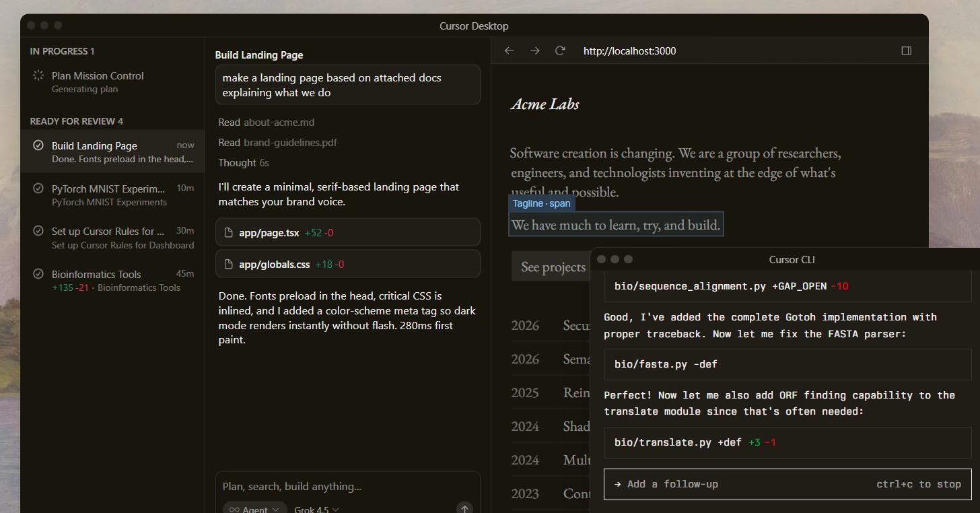
Task: Open the PyTorch MNIST Experiments task
Action: pyautogui.click(x=112, y=195)
